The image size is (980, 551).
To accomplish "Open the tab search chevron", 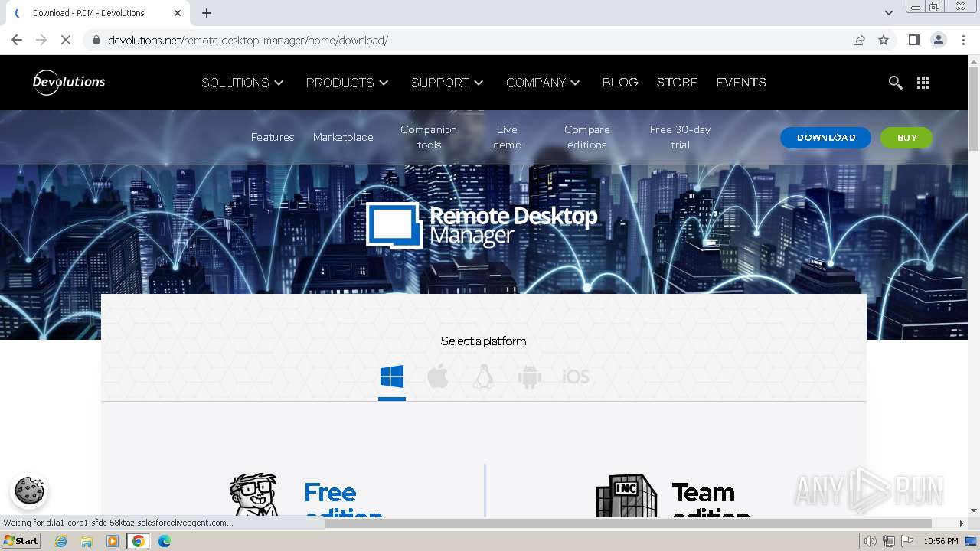I will click(889, 13).
